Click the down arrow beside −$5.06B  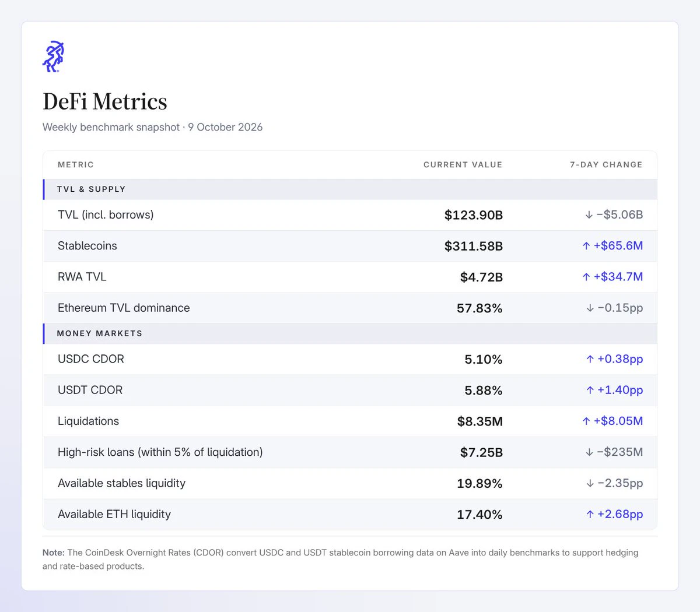589,215
